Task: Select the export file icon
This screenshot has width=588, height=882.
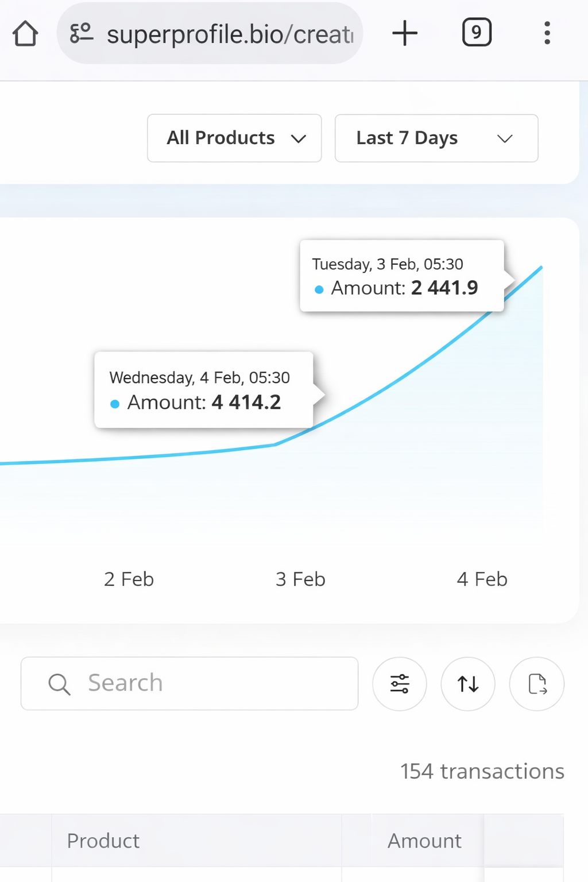Action: tap(536, 684)
